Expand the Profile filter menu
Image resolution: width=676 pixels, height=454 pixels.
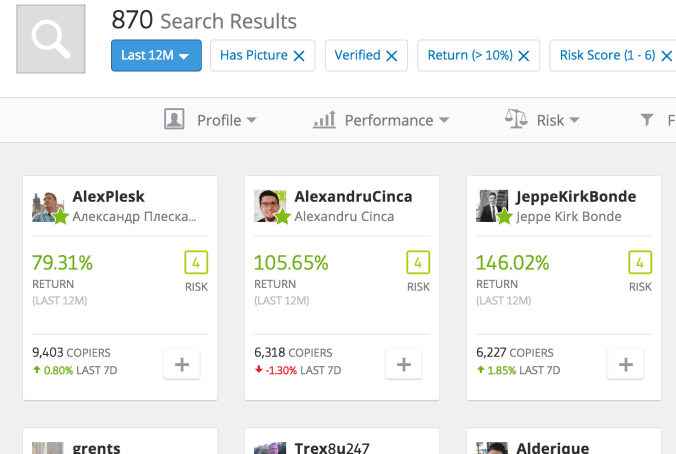coord(211,120)
